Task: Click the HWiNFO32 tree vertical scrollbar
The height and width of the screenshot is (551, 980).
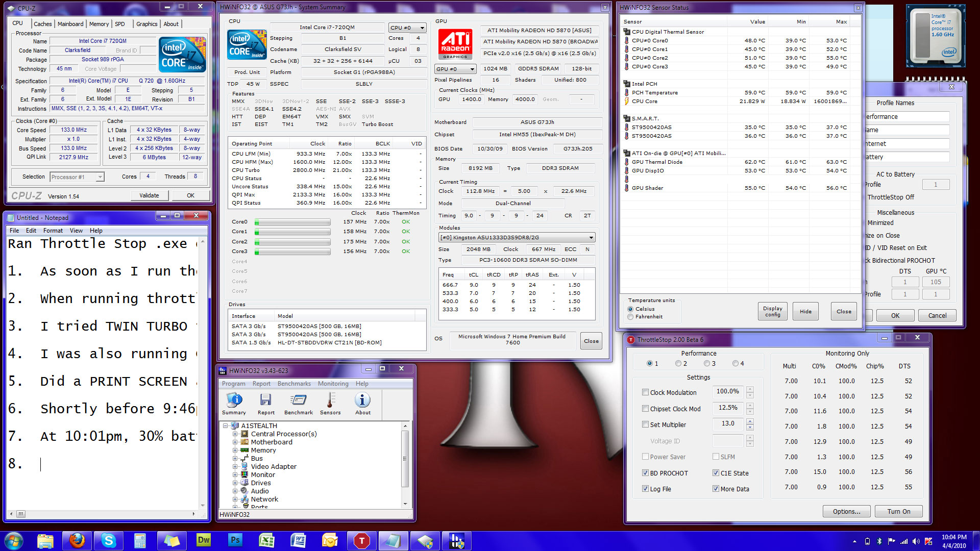Action: coord(405,464)
